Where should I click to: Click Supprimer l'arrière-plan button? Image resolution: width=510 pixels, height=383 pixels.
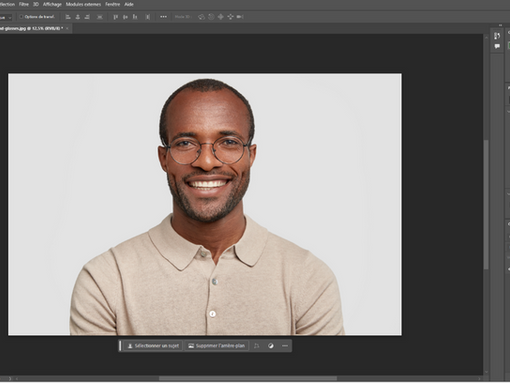(x=217, y=346)
